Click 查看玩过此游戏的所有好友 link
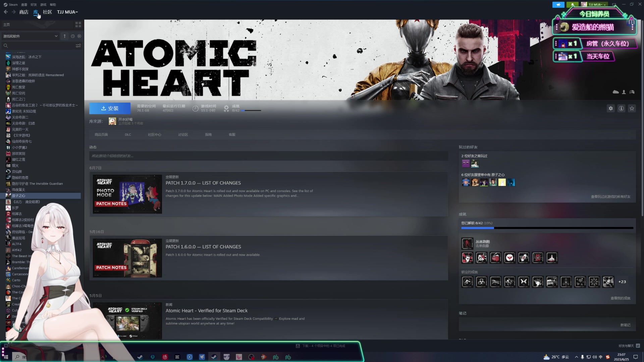 coord(611,197)
